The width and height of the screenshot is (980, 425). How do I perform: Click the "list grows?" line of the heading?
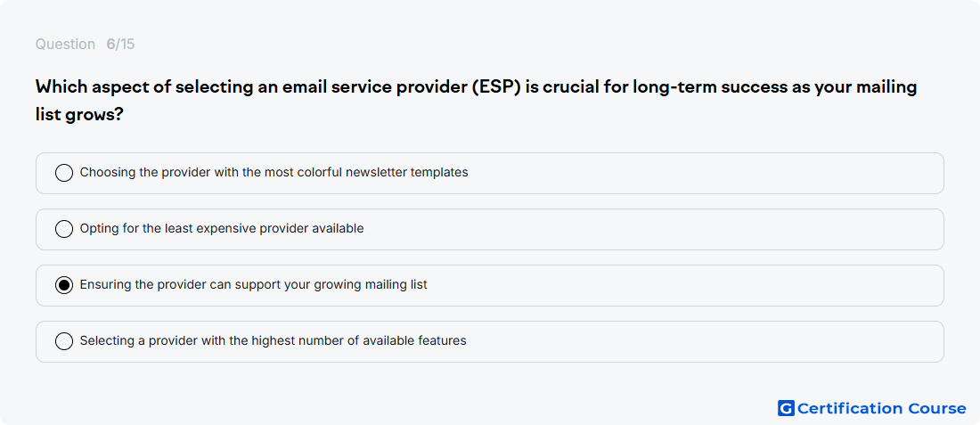point(78,115)
